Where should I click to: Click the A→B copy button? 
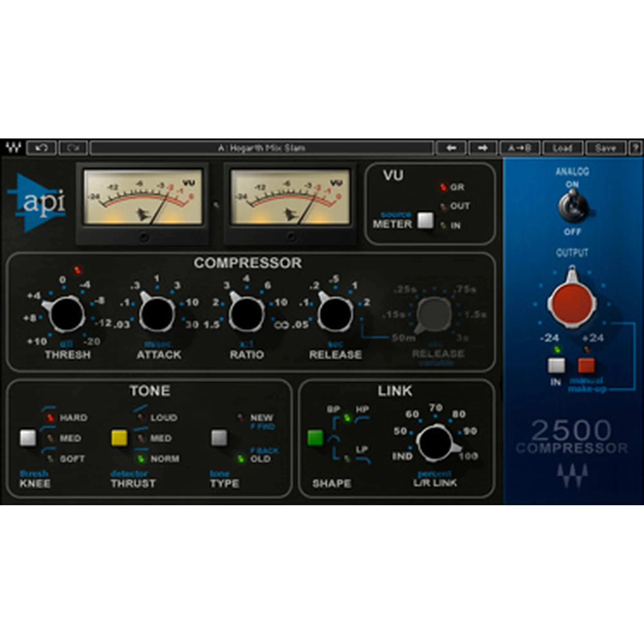point(519,148)
